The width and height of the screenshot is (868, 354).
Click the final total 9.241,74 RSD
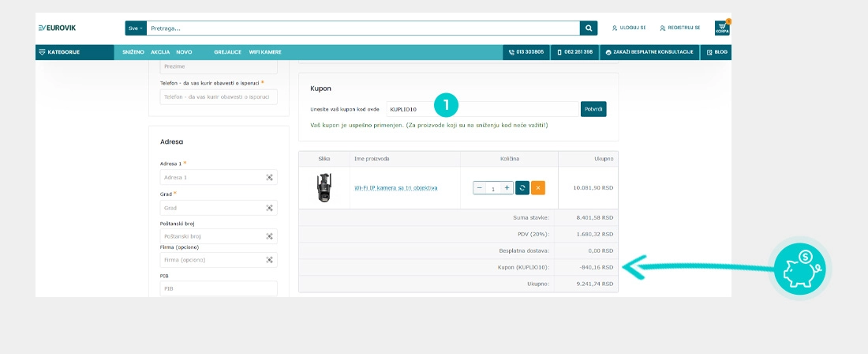pos(595,284)
